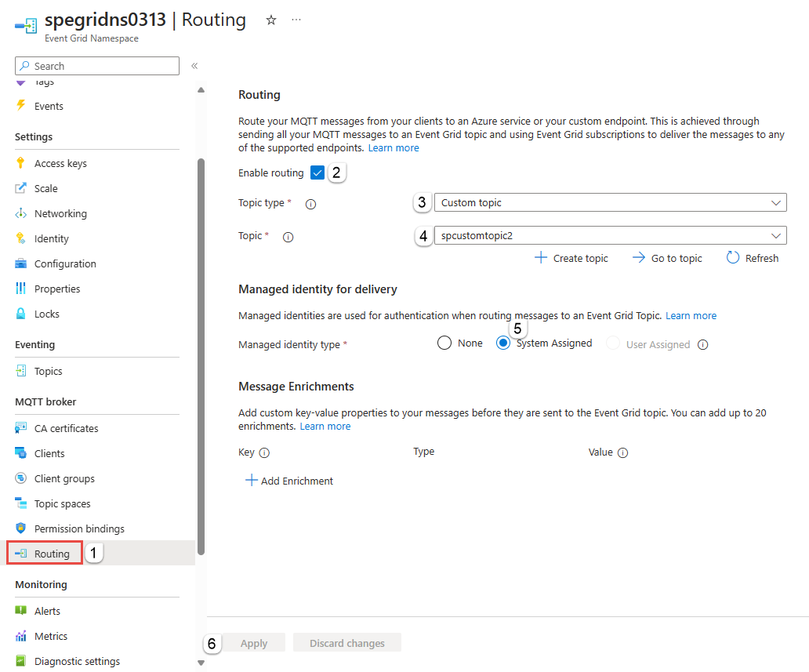Viewport: 809px width, 672px height.
Task: Open Learn more link for managed identities
Action: pyautogui.click(x=691, y=315)
